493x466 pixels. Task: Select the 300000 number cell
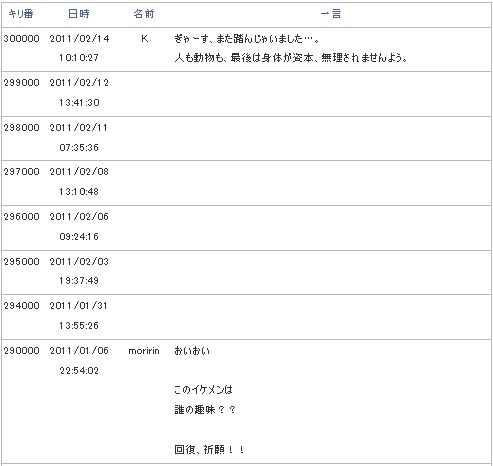click(x=21, y=39)
